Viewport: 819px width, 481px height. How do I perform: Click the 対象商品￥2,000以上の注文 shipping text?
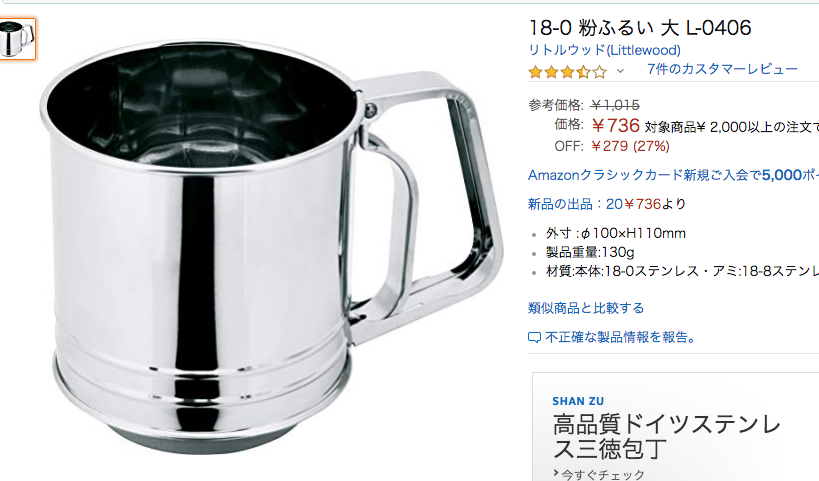click(732, 127)
